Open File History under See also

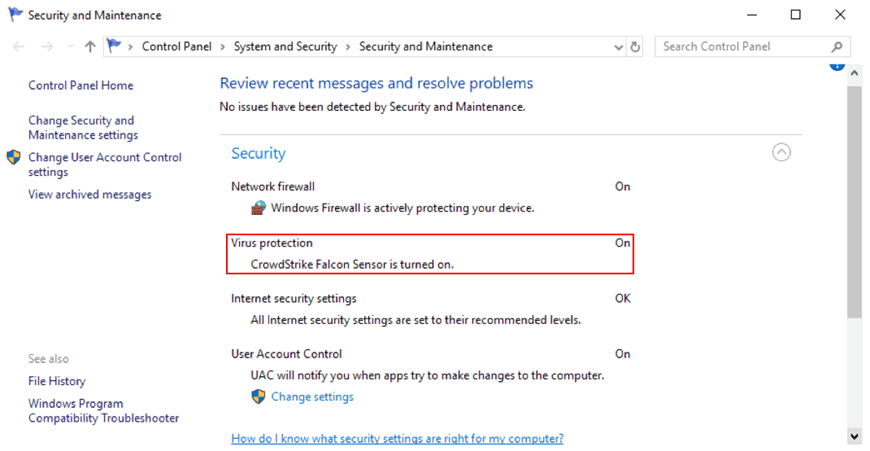tap(57, 381)
